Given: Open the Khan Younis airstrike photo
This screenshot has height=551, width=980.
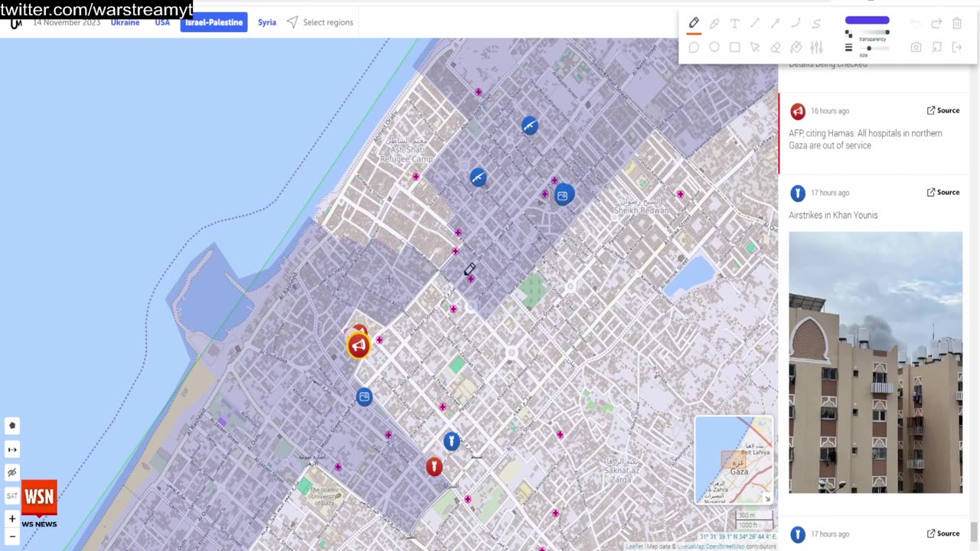Looking at the screenshot, I should 876,363.
